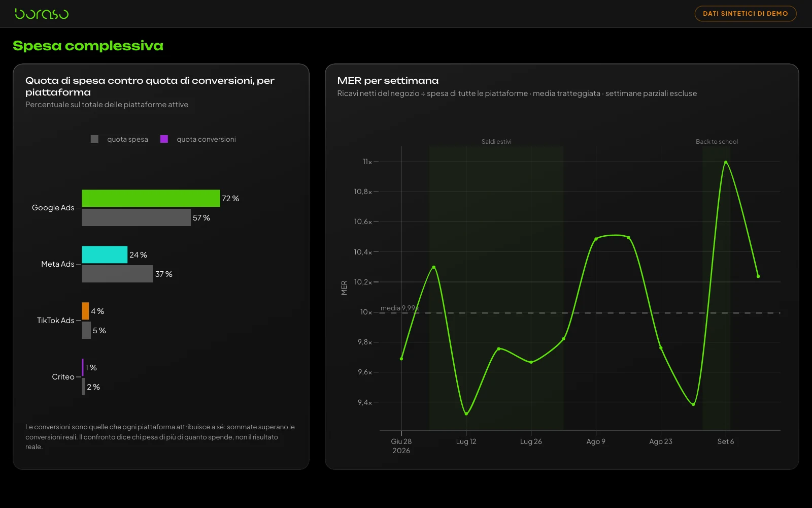812x508 pixels.
Task: Click the Meta Ads axis label
Action: (57, 264)
